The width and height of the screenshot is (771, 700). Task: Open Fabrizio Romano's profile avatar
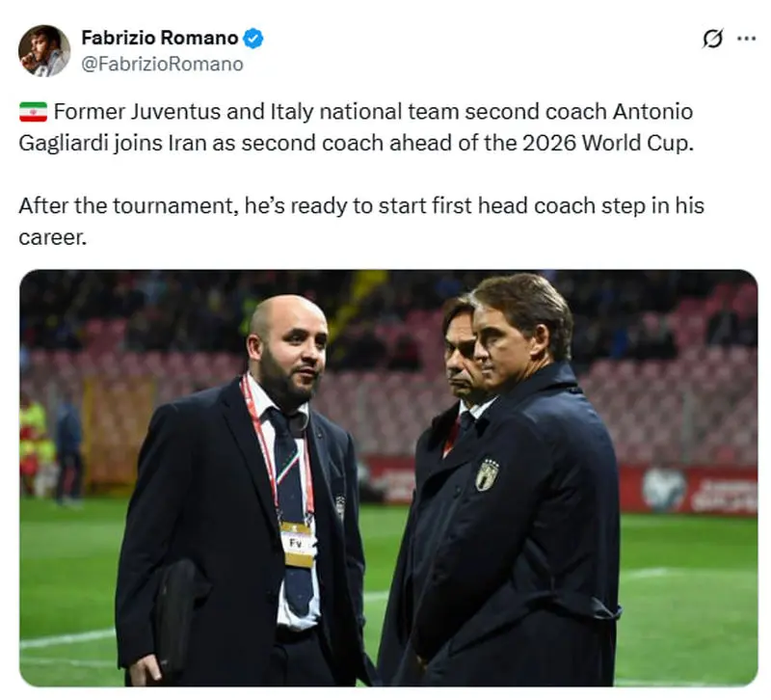coord(44,51)
